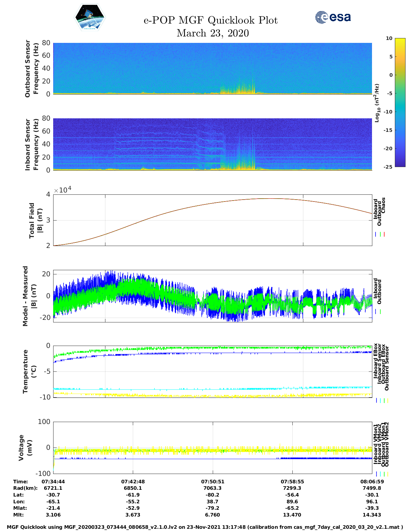This screenshot has width=411, height=532.
Task: Click the red Chaos legend marker
Action: pos(384,234)
